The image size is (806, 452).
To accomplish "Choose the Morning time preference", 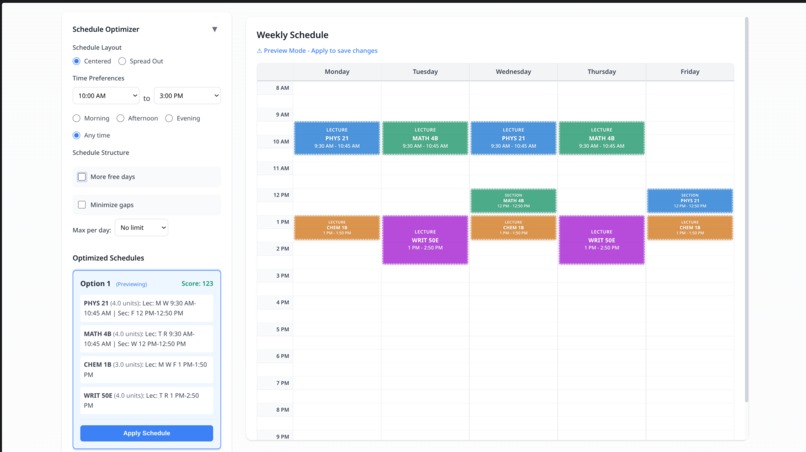I will click(77, 118).
